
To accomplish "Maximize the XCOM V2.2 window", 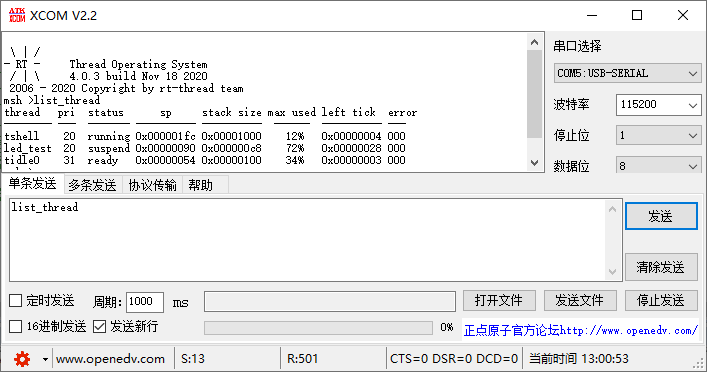I will tap(637, 15).
